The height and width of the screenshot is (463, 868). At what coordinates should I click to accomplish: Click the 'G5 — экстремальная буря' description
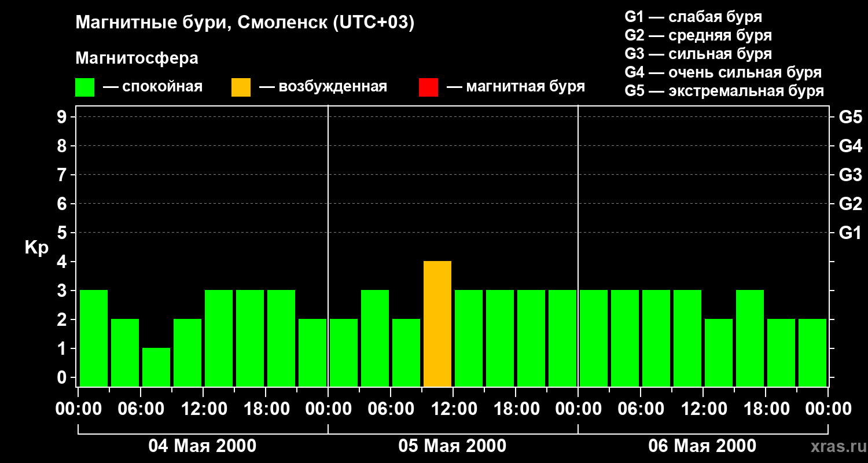[x=724, y=91]
